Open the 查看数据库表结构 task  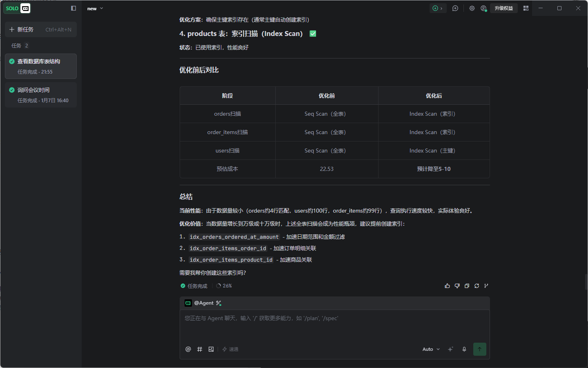tap(41, 66)
